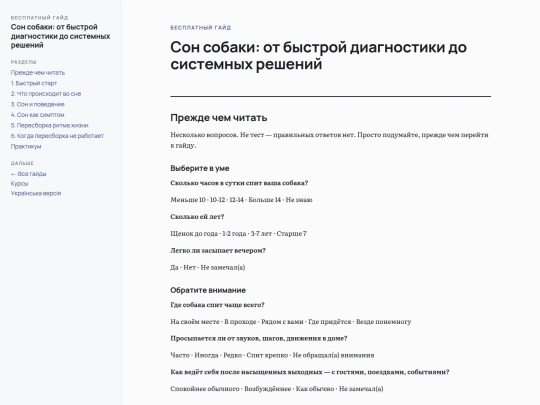Viewport: 540px width, 405px height.
Task: Open section '3. Сон и поведение'
Action: [x=38, y=104]
